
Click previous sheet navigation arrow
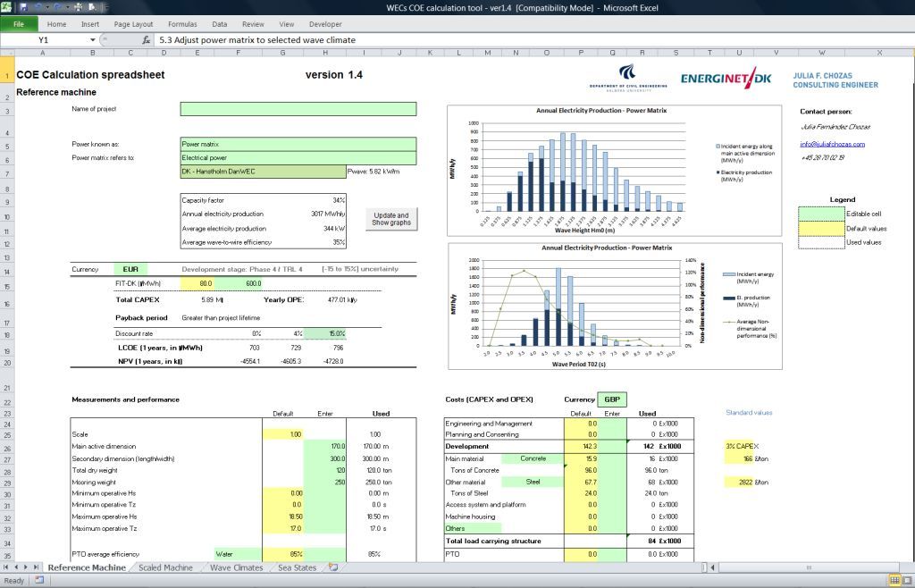(x=16, y=567)
